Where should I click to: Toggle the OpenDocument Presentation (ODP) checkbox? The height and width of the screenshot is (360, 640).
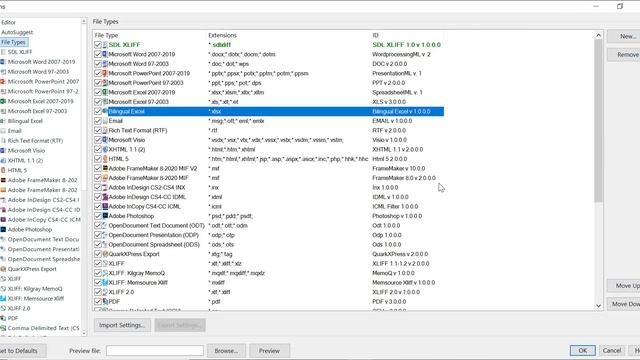(x=98, y=235)
